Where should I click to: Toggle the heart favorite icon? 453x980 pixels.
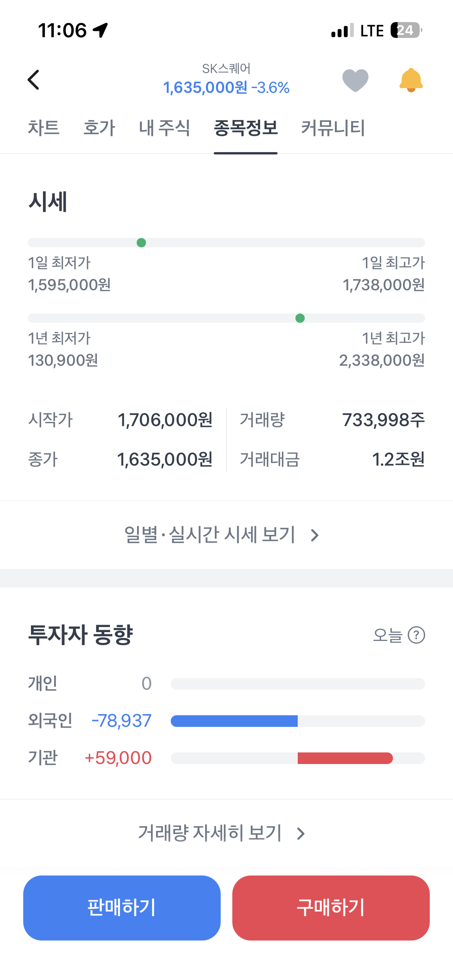coord(355,80)
